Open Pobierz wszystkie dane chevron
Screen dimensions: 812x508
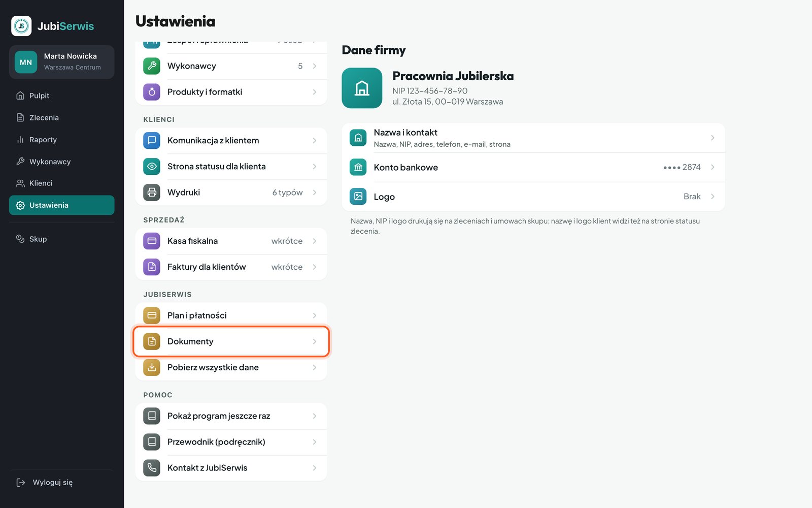pos(315,367)
